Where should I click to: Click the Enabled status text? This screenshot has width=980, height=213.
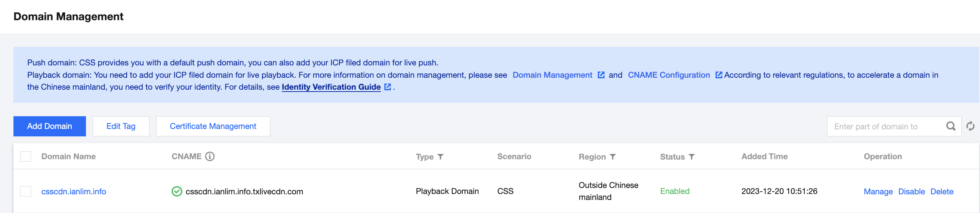click(675, 191)
